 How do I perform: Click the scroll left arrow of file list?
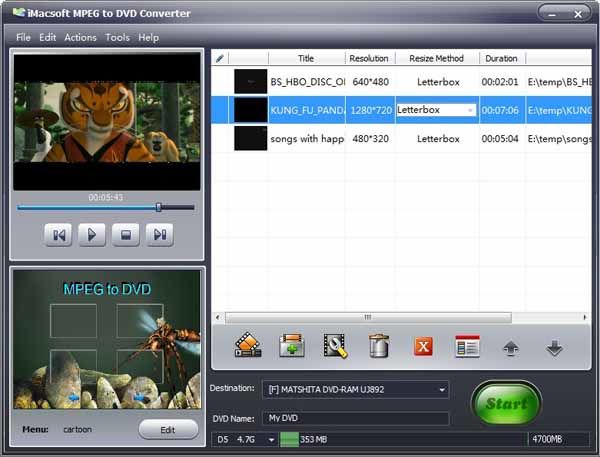[217, 317]
